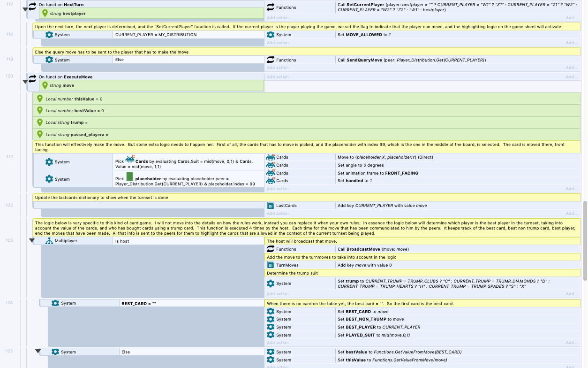
Task: Select System gear beside CURRENT_PLAYER = MY_DISTRIBUTION condition
Action: point(49,35)
